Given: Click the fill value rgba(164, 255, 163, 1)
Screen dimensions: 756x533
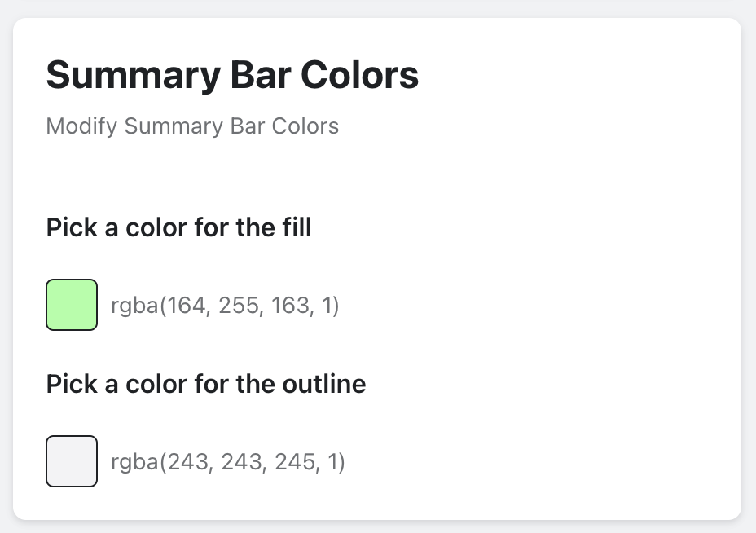Looking at the screenshot, I should point(225,306).
